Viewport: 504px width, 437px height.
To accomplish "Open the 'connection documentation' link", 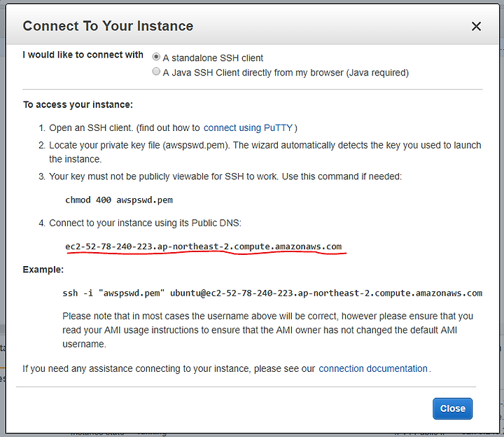I will coord(373,368).
